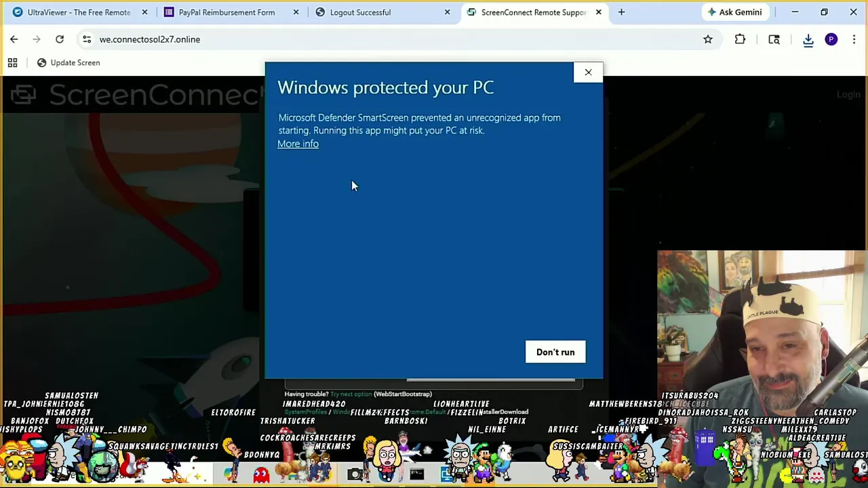Viewport: 868px width, 488px height.
Task: Open the Chrome three-dot menu
Action: point(854,39)
